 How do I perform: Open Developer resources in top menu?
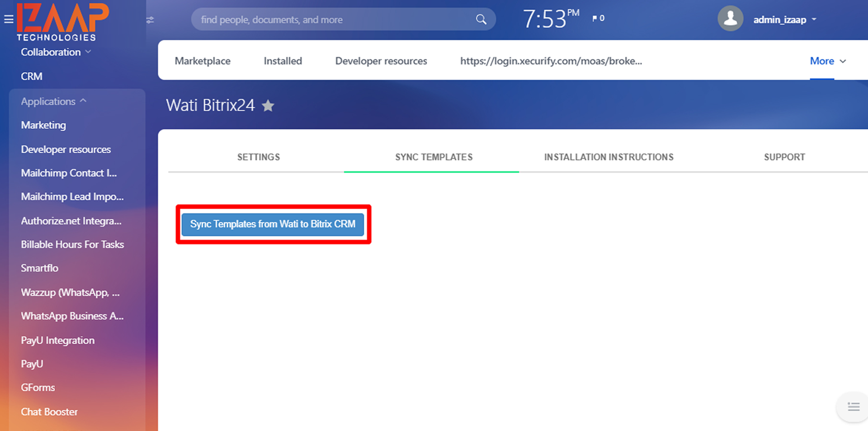381,61
